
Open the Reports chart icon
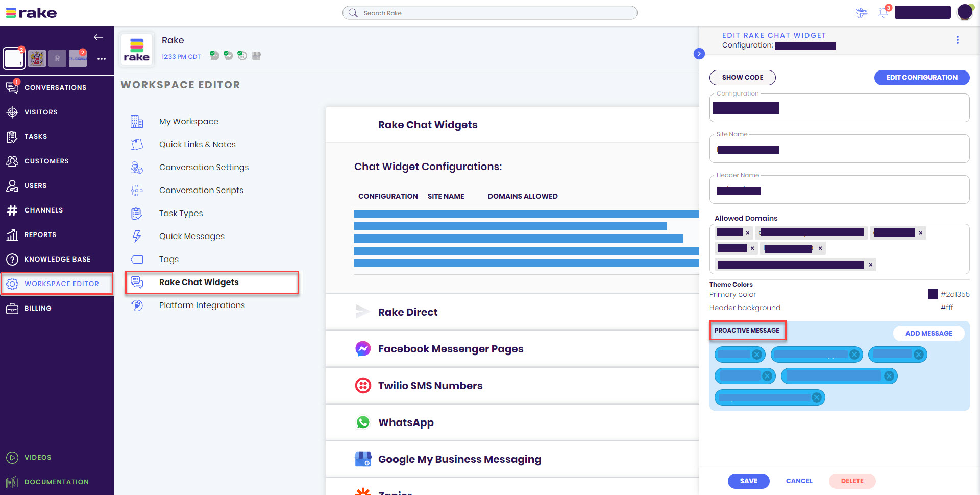tap(12, 234)
